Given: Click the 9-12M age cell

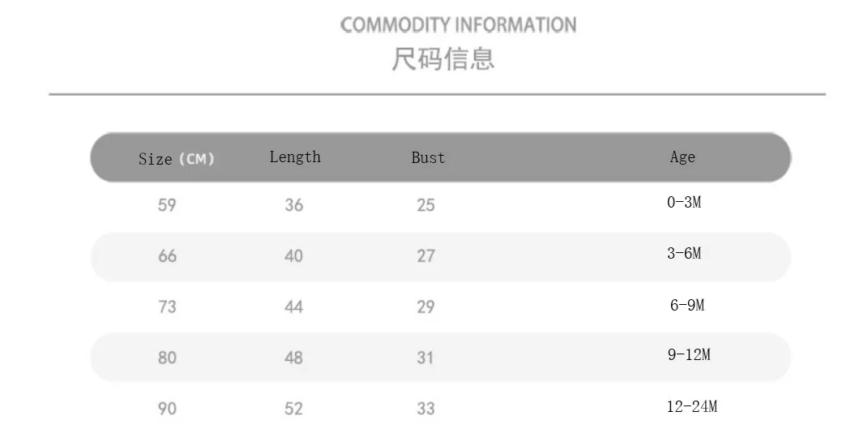Looking at the screenshot, I should coord(689,355).
